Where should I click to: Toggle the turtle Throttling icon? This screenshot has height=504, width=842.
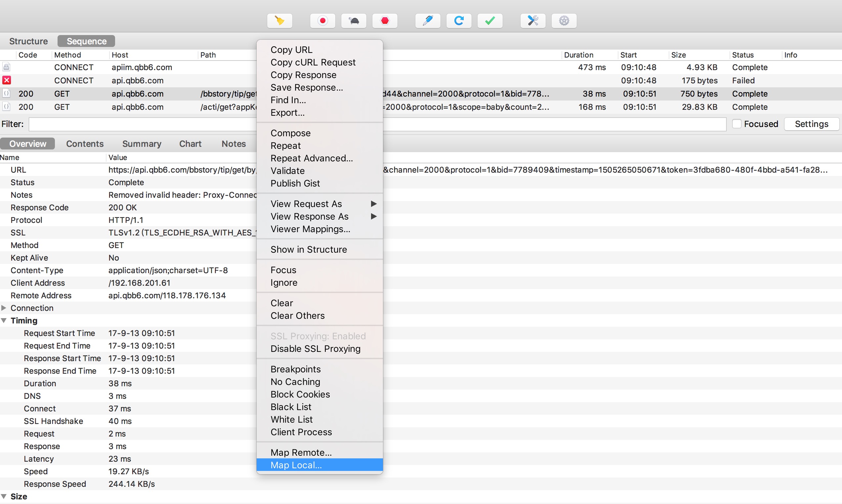tap(354, 21)
